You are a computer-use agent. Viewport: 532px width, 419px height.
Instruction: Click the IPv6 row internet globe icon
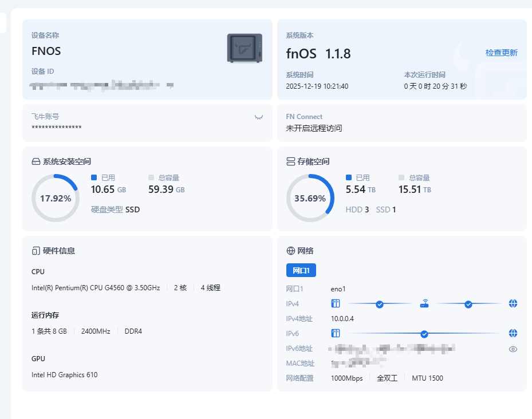513,333
